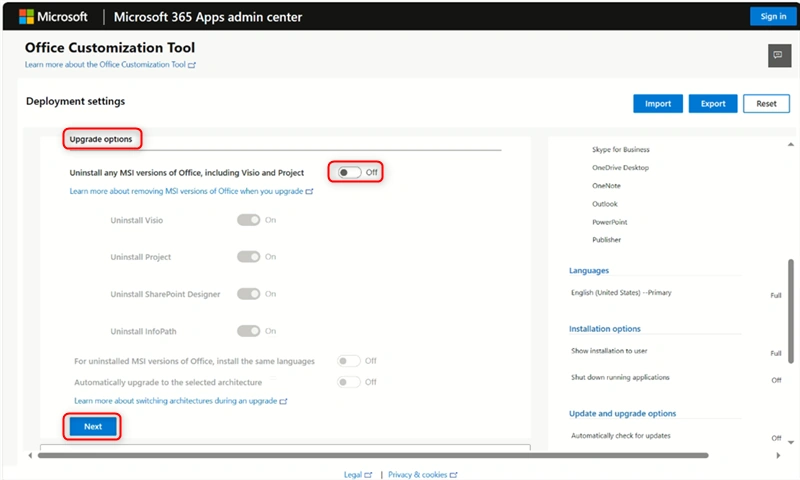This screenshot has width=800, height=480.
Task: Jump to Languages section in summary
Action: [x=589, y=270]
